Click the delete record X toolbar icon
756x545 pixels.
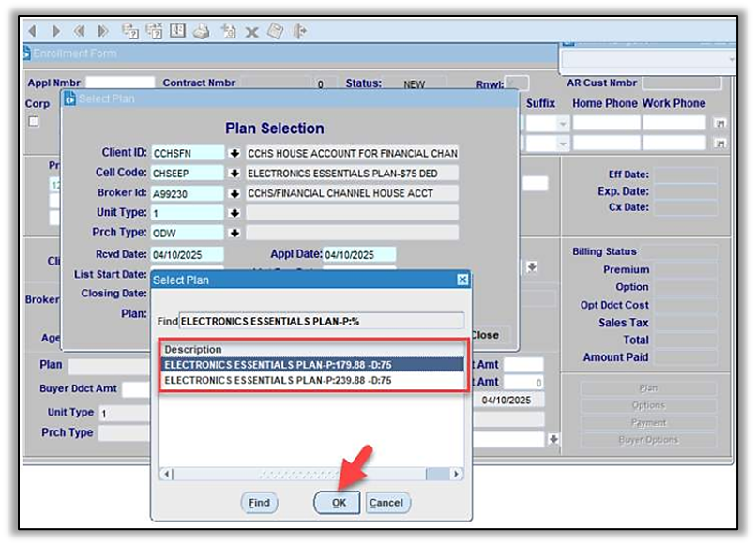point(251,31)
